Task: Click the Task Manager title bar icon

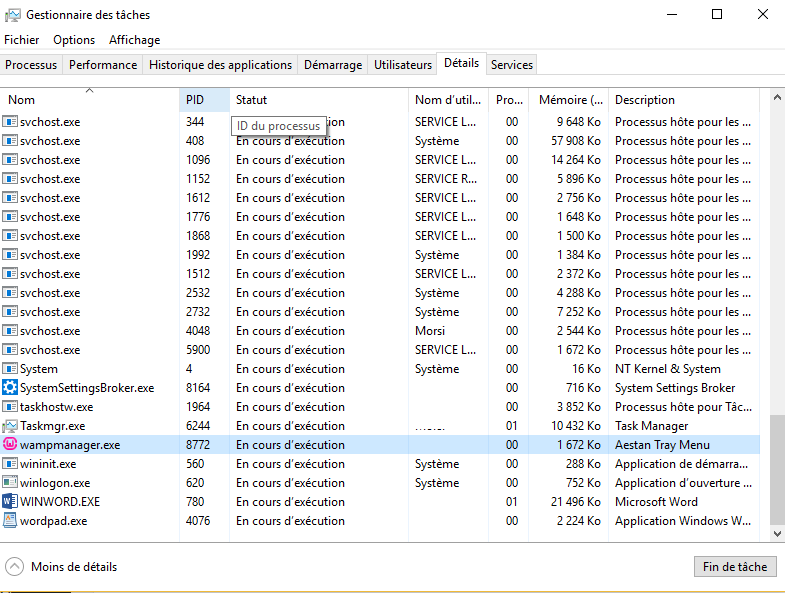Action: pyautogui.click(x=13, y=15)
